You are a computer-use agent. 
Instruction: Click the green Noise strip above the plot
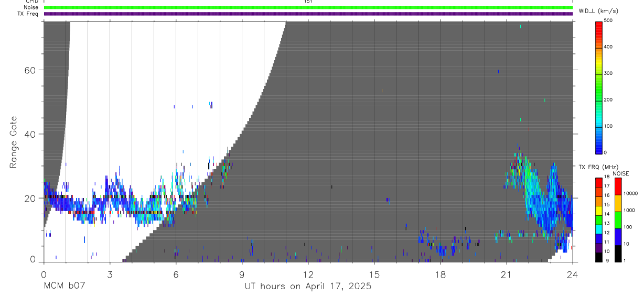(308, 8)
